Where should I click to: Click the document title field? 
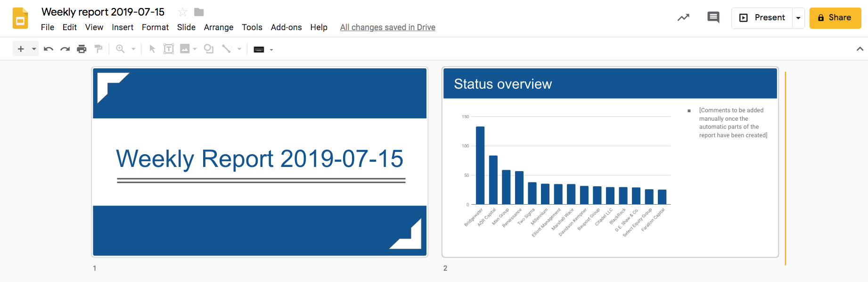coord(103,12)
